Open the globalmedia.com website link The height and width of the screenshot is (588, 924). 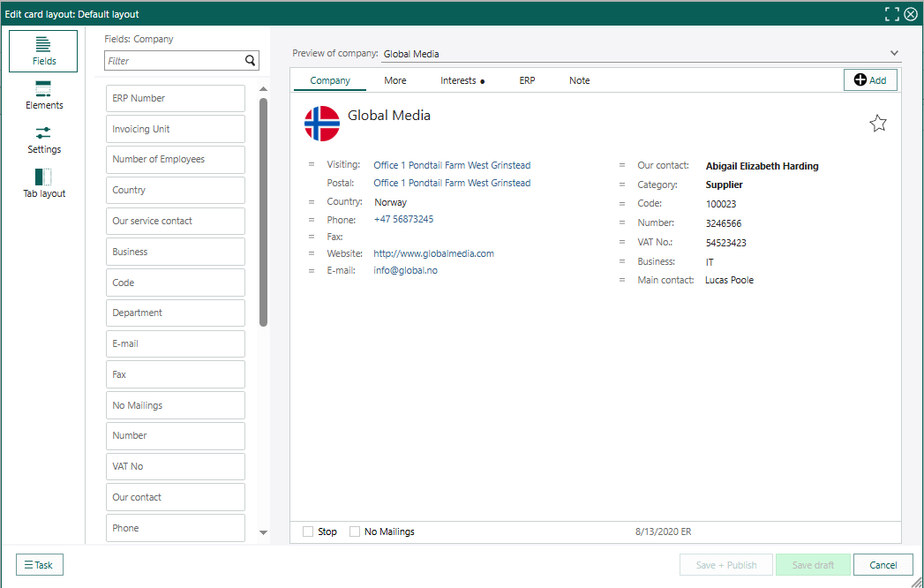pos(433,253)
